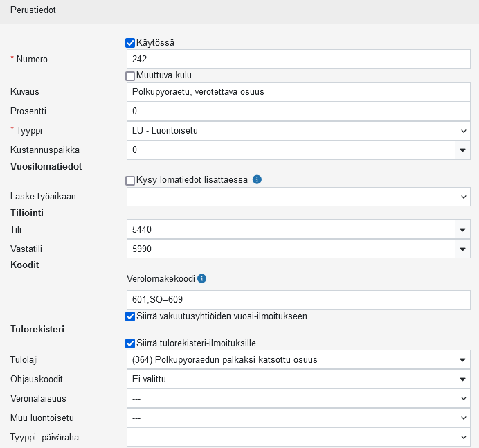This screenshot has height=448, width=479.
Task: Open Ohjauskoodit dropdown showing Ei valittu
Action: coord(298,379)
